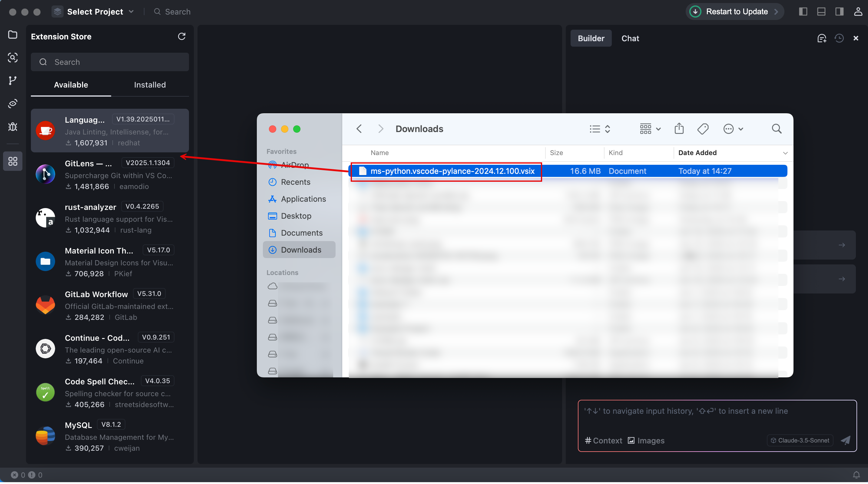
Task: Close the Builder chat panel
Action: (x=856, y=38)
